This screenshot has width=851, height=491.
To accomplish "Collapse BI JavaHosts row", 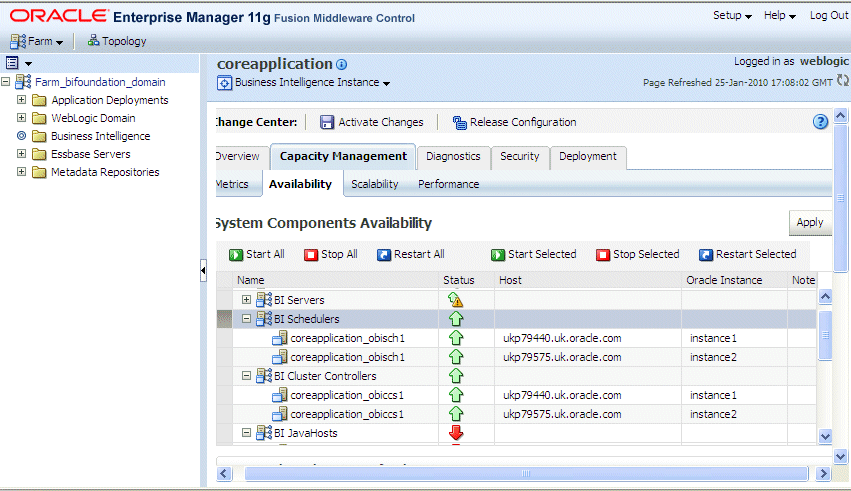I will point(246,432).
